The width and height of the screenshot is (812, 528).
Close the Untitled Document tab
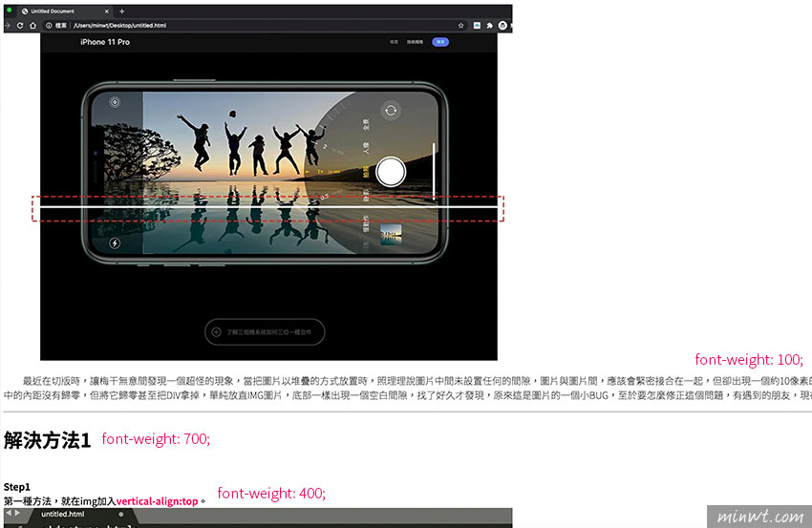click(107, 11)
